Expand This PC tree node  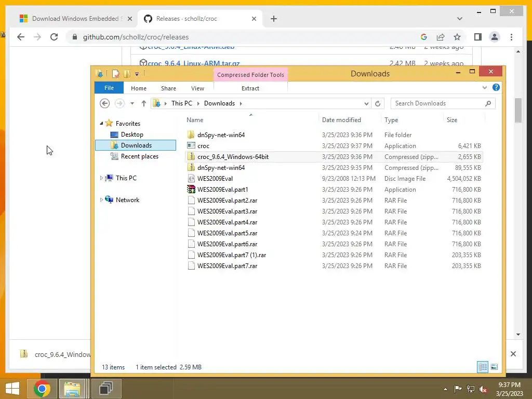[x=101, y=178]
